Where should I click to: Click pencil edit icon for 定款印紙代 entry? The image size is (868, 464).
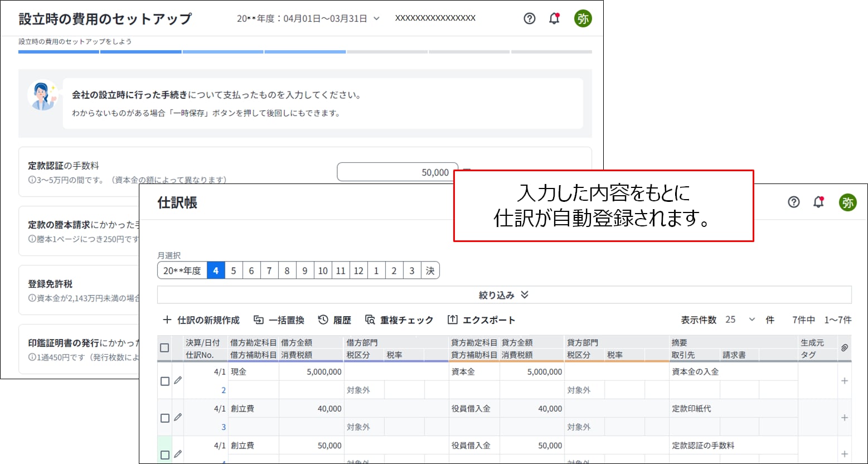click(178, 417)
